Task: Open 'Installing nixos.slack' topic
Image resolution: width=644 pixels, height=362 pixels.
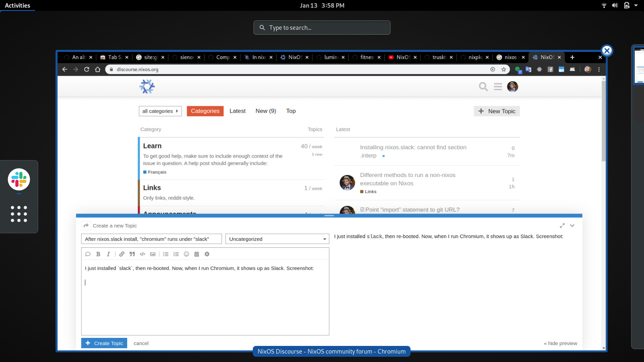Action: (413, 151)
